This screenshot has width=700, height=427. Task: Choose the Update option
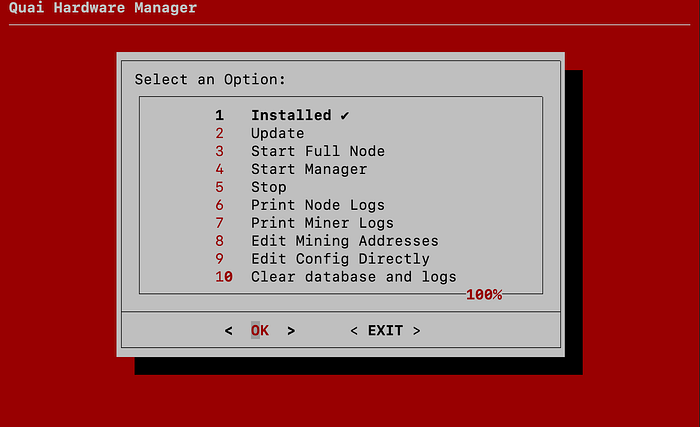point(259,133)
